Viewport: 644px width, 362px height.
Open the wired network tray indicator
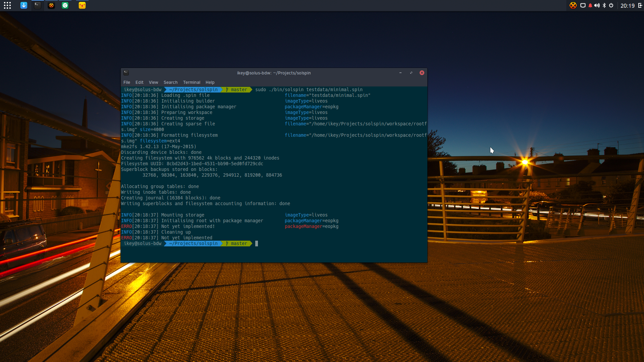coord(583,5)
